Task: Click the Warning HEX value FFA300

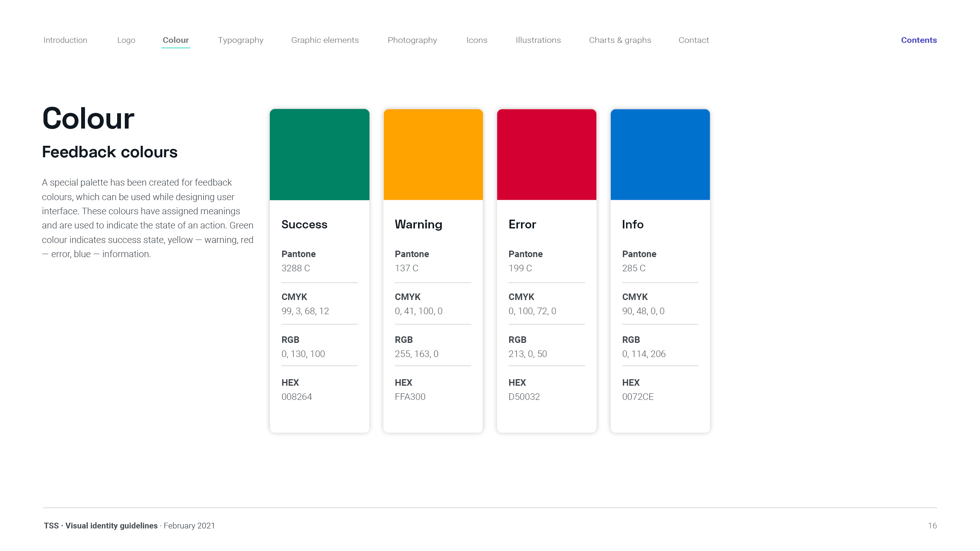Action: (x=410, y=397)
